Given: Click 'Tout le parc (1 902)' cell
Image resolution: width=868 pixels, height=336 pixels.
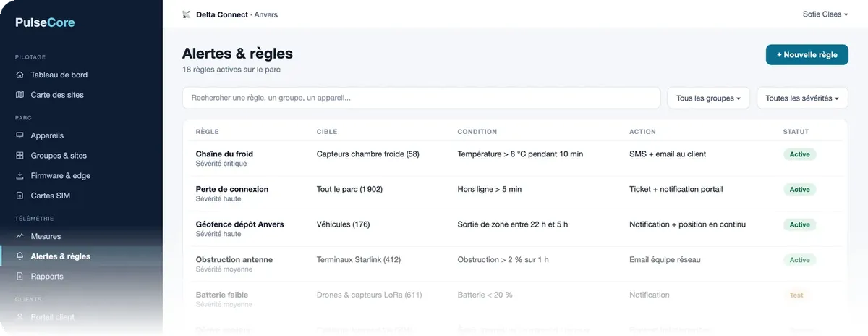Looking at the screenshot, I should click(350, 189).
